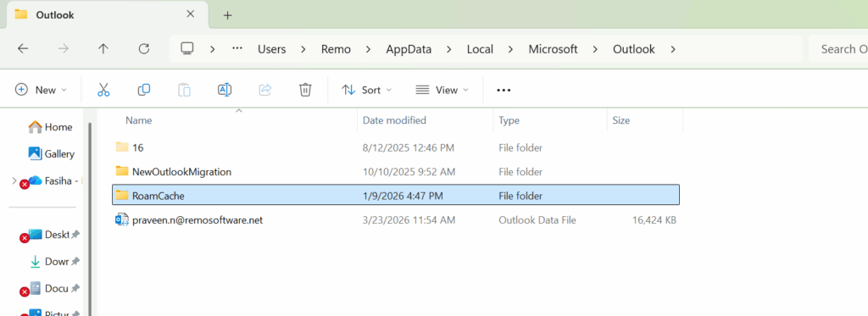Open Gallery in the navigation pane
868x316 pixels.
[51, 153]
